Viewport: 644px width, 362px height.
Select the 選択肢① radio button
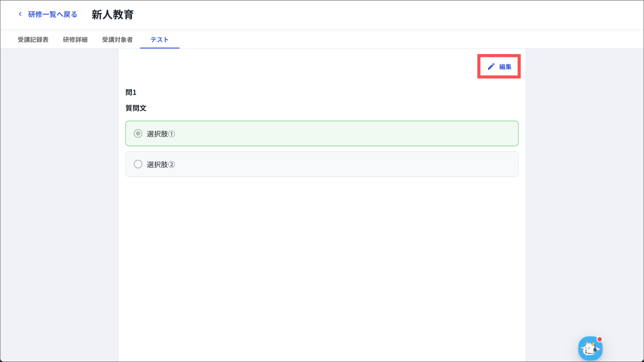coord(138,134)
